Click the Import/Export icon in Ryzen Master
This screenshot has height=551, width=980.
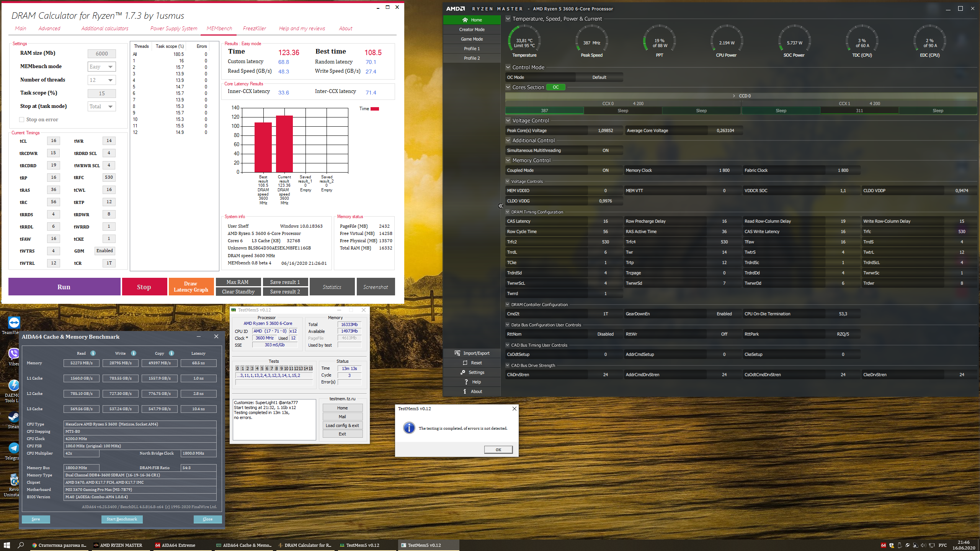pyautogui.click(x=457, y=353)
